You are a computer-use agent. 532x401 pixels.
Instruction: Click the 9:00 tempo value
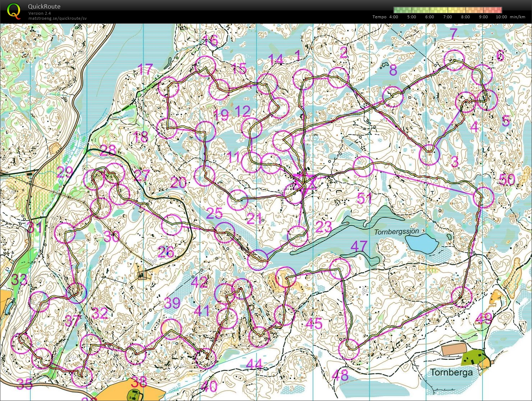point(484,17)
